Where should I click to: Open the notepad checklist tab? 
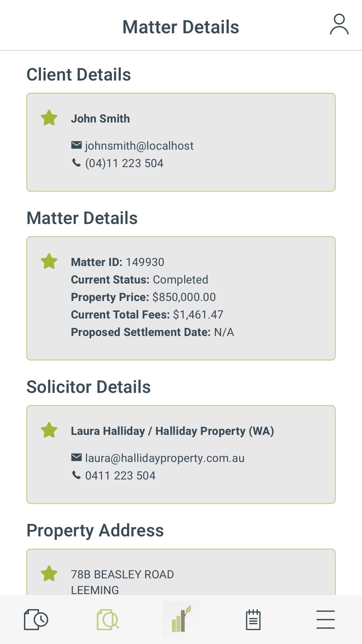tap(253, 619)
